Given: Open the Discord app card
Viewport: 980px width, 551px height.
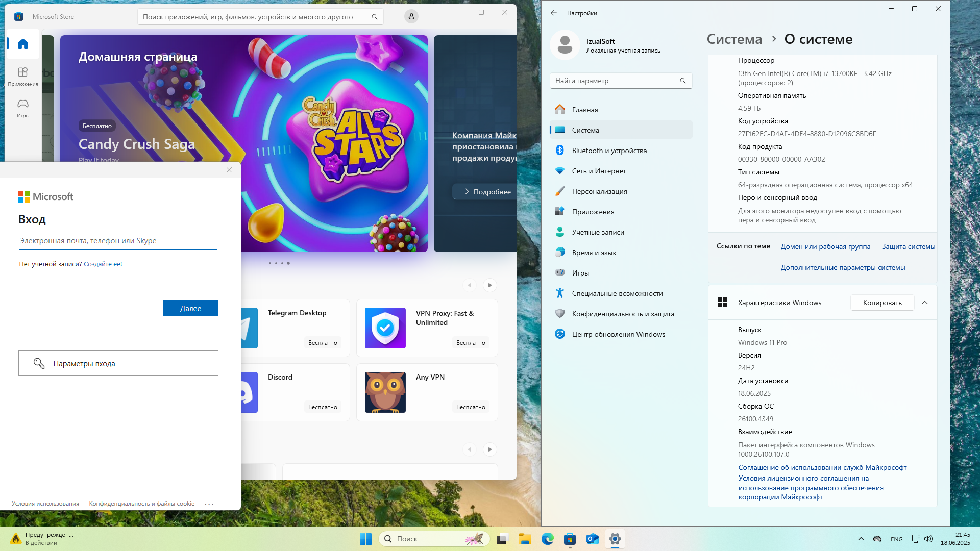Looking at the screenshot, I should click(295, 392).
